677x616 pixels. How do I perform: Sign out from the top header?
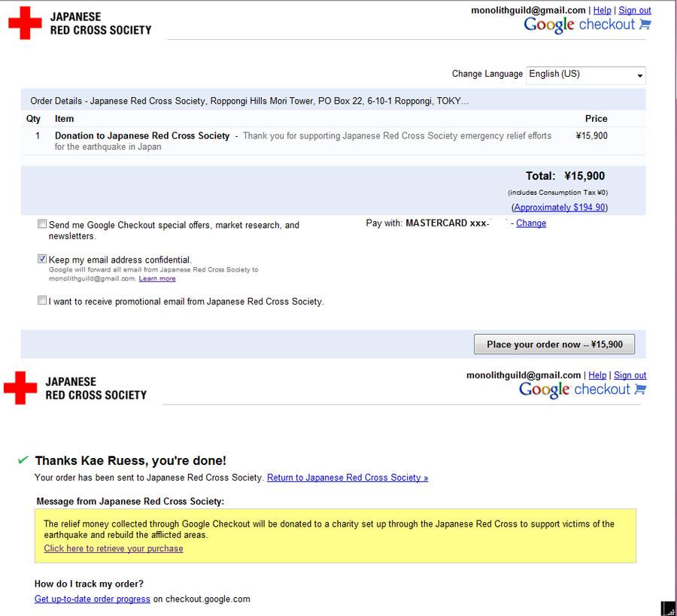point(635,11)
